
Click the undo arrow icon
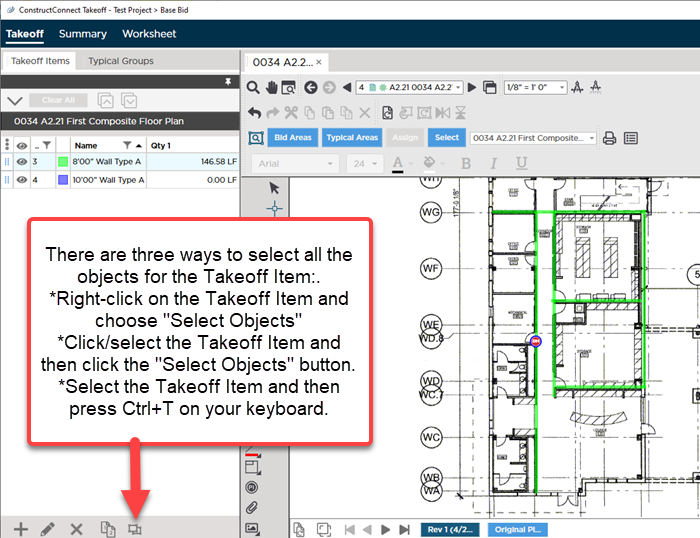[x=254, y=113]
